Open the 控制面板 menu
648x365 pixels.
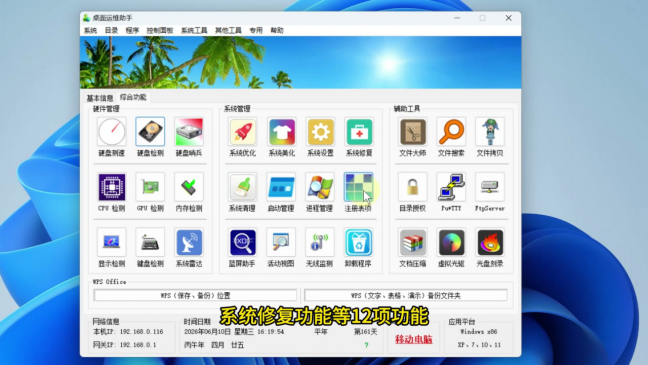(160, 31)
